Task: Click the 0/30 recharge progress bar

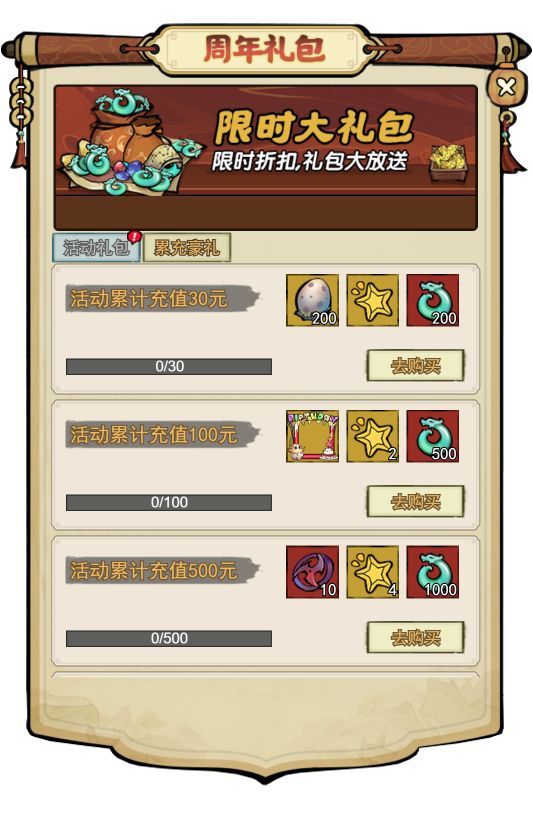Action: [x=169, y=366]
